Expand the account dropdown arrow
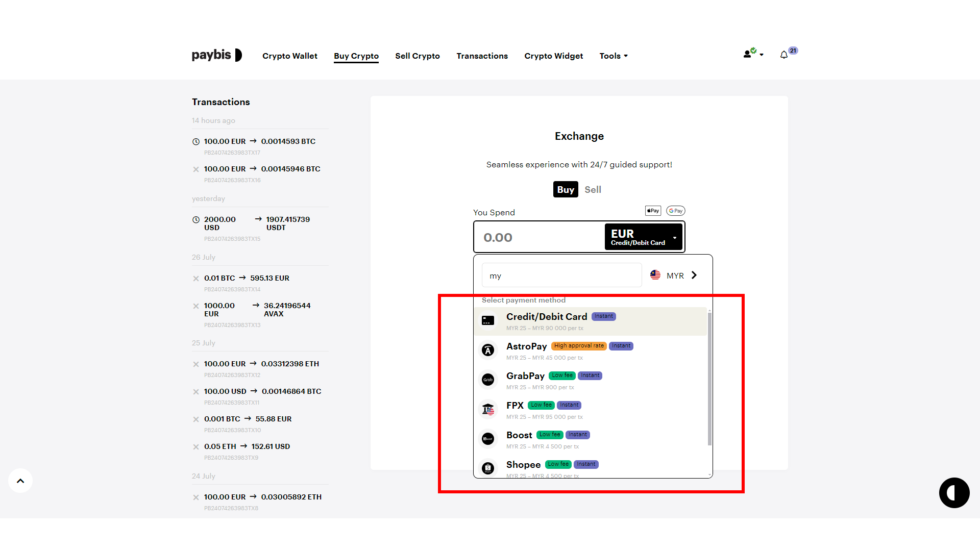 point(762,55)
